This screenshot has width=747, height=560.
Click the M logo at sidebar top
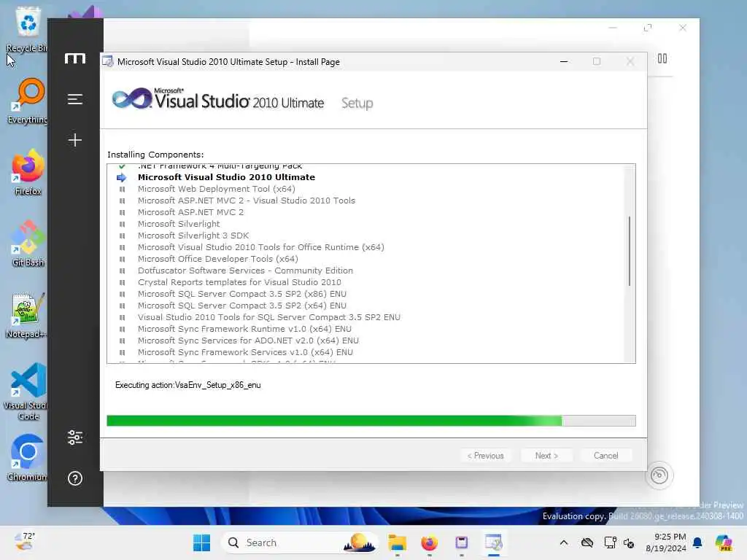point(75,58)
